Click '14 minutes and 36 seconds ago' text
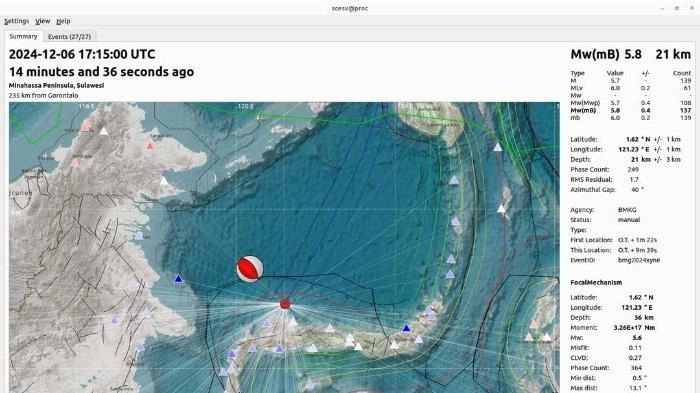The image size is (700, 393). [101, 72]
